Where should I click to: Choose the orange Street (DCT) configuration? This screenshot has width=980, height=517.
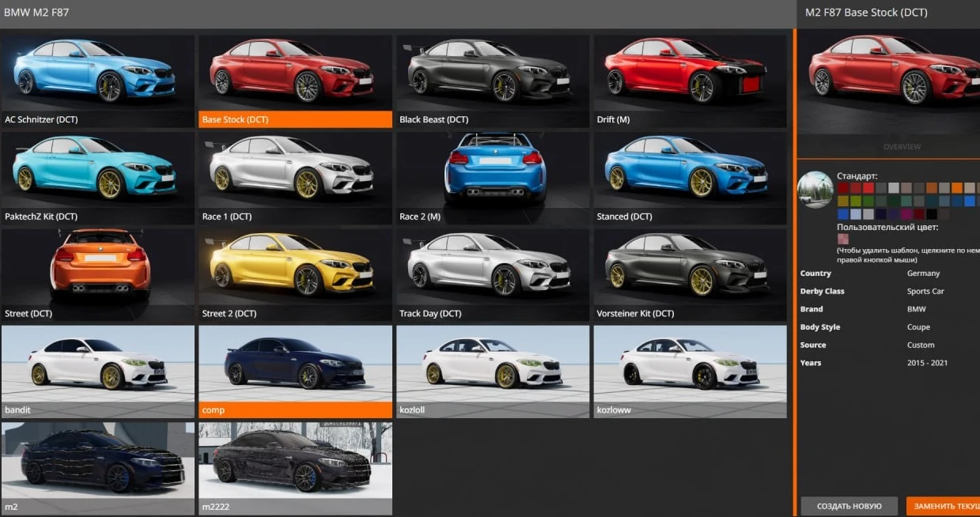(97, 269)
